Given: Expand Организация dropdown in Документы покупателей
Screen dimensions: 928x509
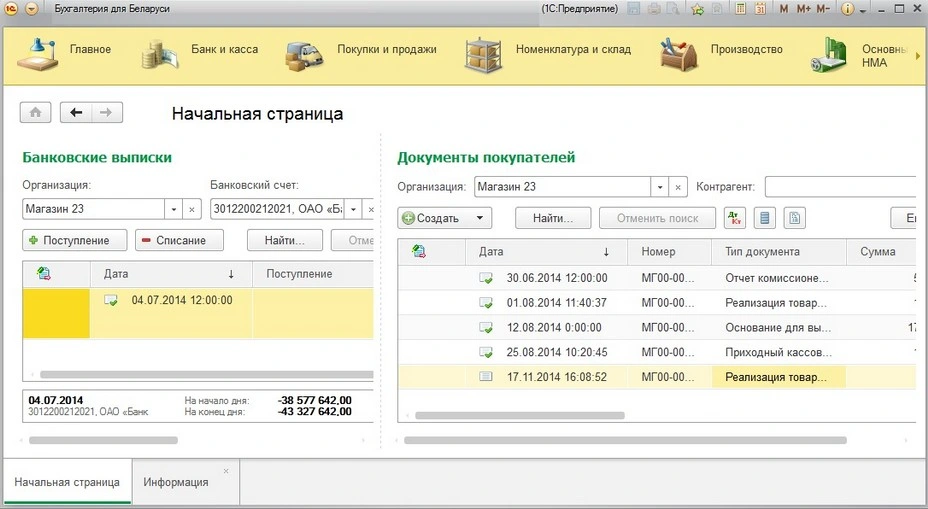Looking at the screenshot, I should [x=659, y=187].
